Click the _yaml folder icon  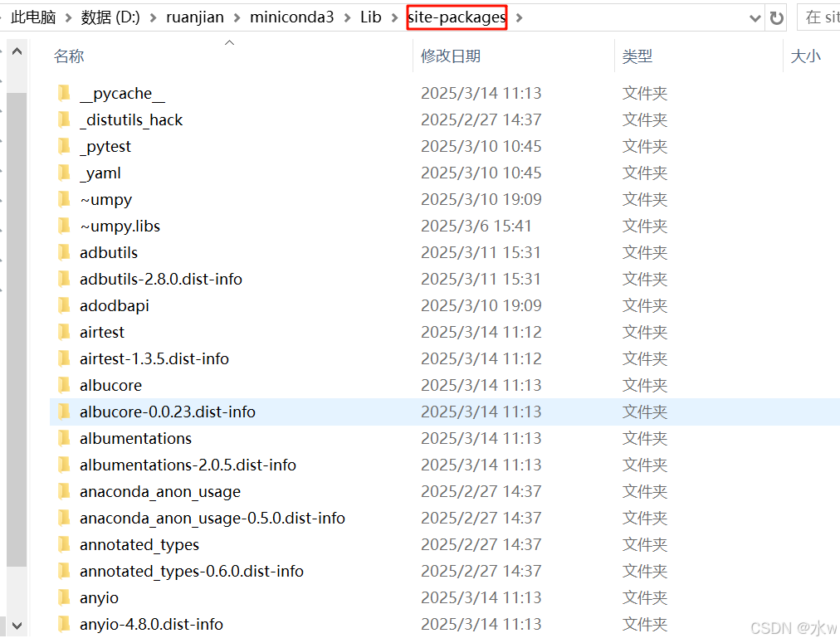pos(64,173)
